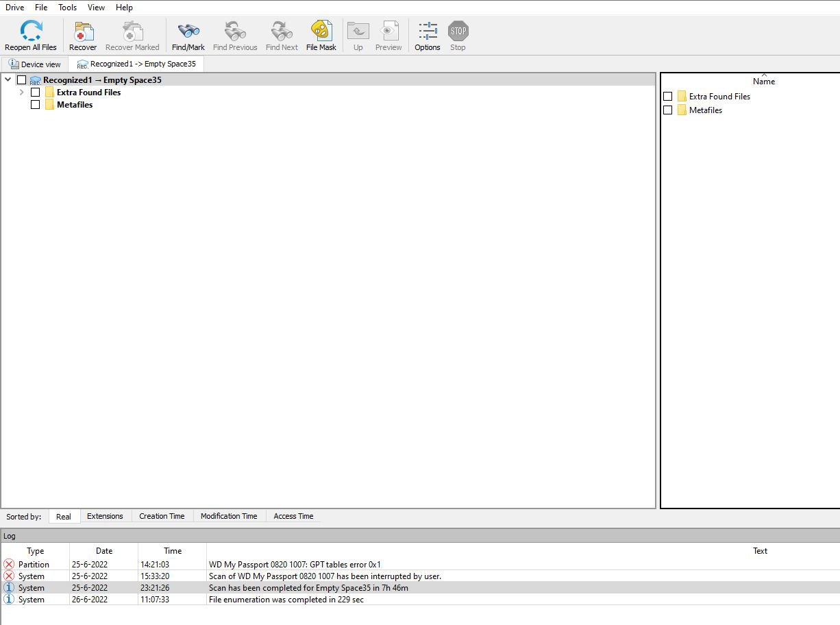Open the Drive menu
This screenshot has width=840, height=625.
point(15,8)
